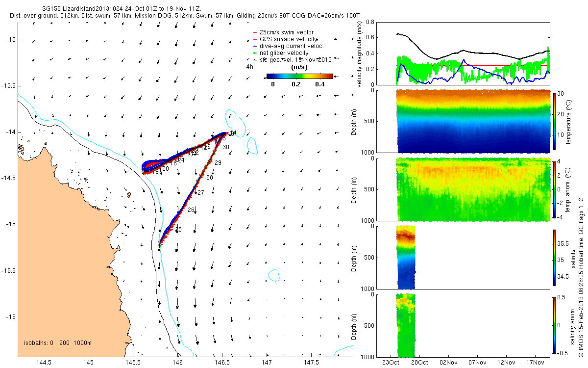Click the 'temperature (°C)' colorbar label

coord(568,121)
